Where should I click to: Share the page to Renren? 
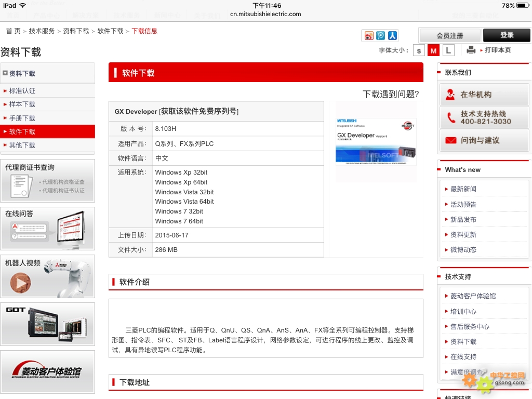(x=392, y=36)
